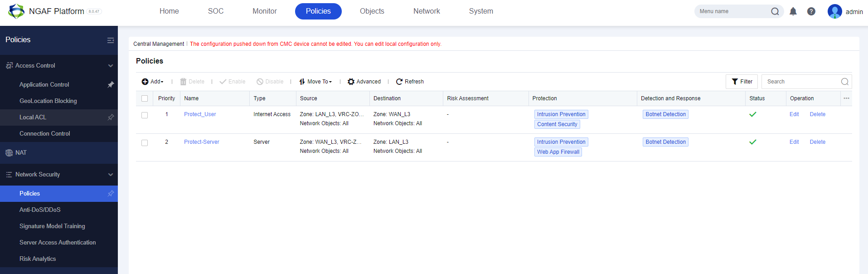Collapse the Access Control section chevron

click(111, 66)
